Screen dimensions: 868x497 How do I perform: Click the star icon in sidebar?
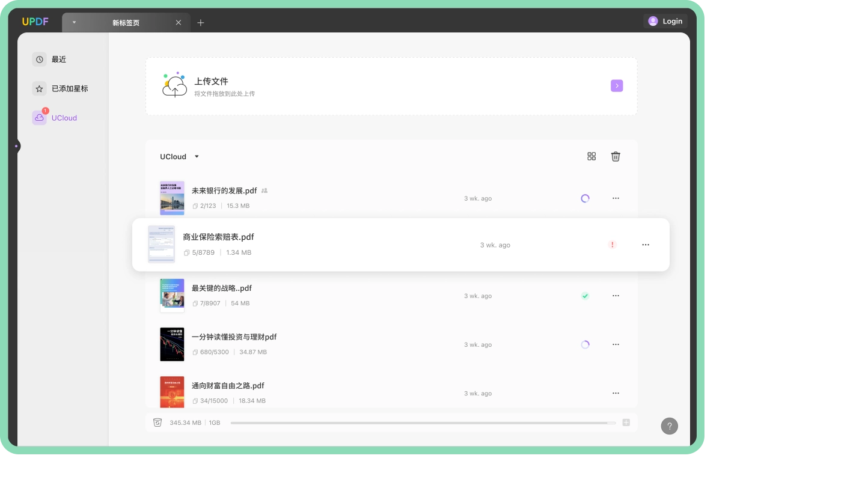39,88
